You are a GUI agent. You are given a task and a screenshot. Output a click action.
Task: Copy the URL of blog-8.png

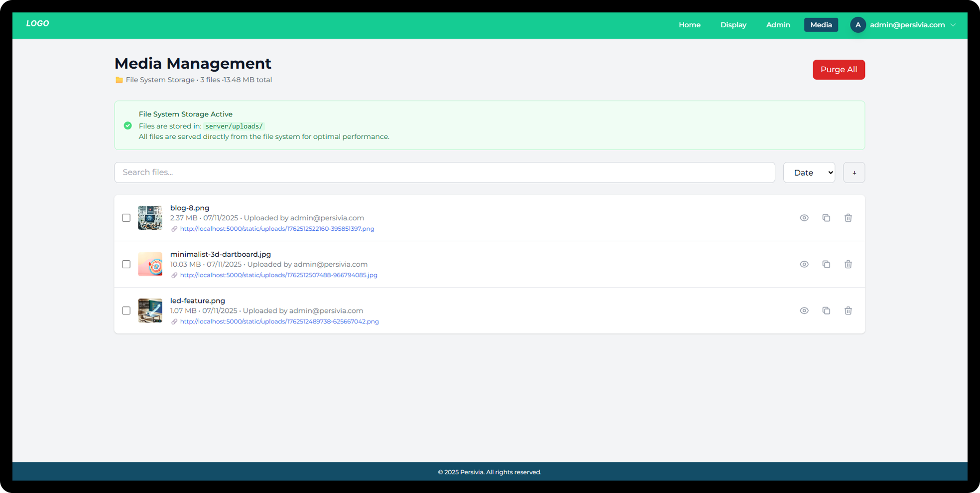(826, 218)
